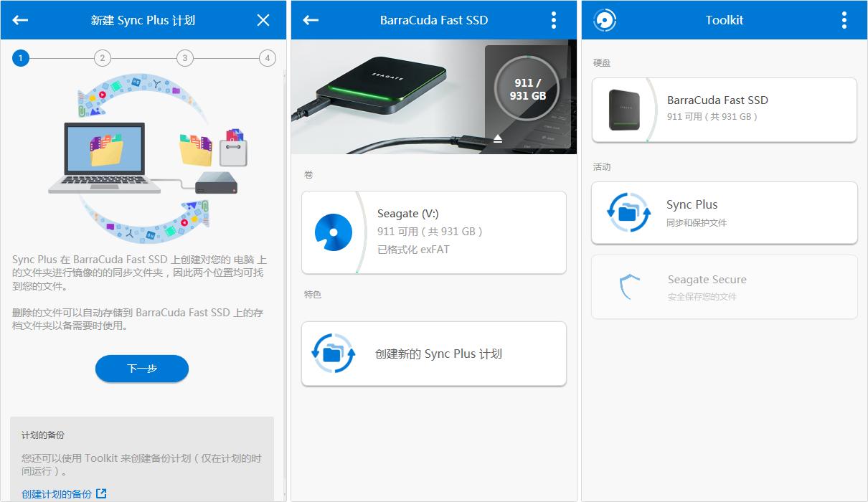The width and height of the screenshot is (868, 502).
Task: Click the 911/931 GB capacity circle
Action: tap(529, 87)
